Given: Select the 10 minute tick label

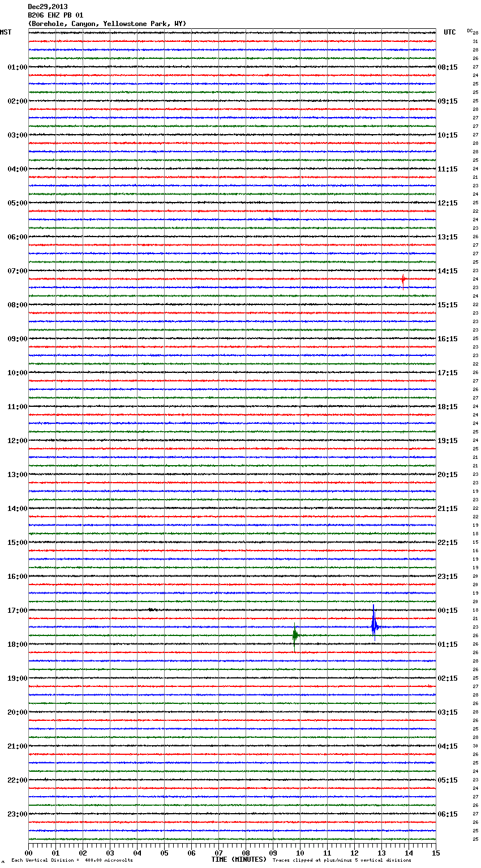Looking at the screenshot, I should (300, 853).
